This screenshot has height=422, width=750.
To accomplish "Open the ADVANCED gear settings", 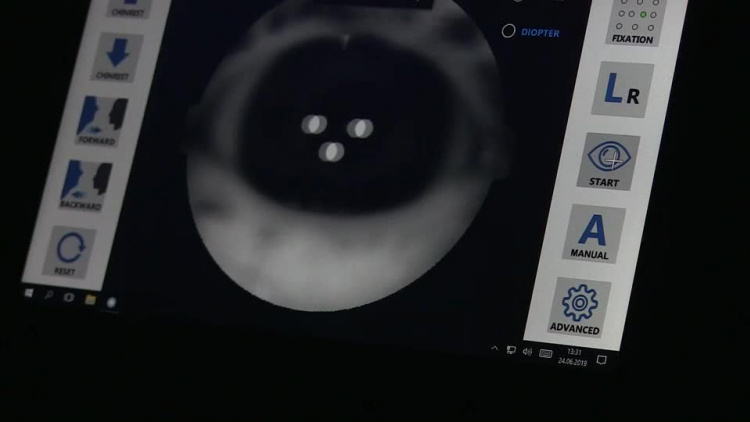I will click(x=579, y=308).
